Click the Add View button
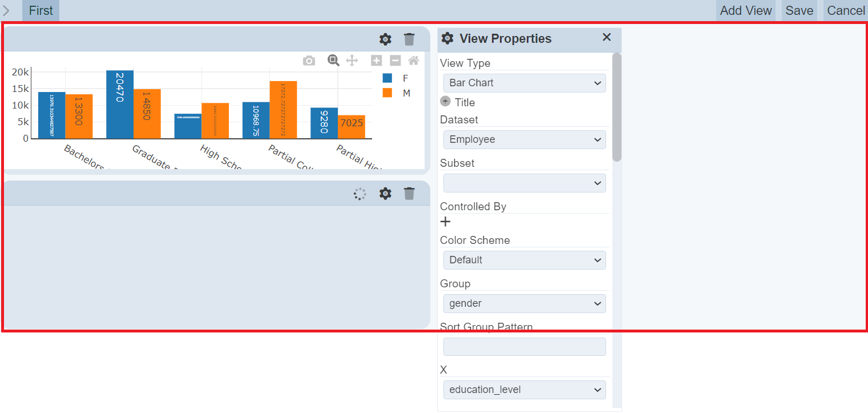The width and height of the screenshot is (868, 413). 745,10
